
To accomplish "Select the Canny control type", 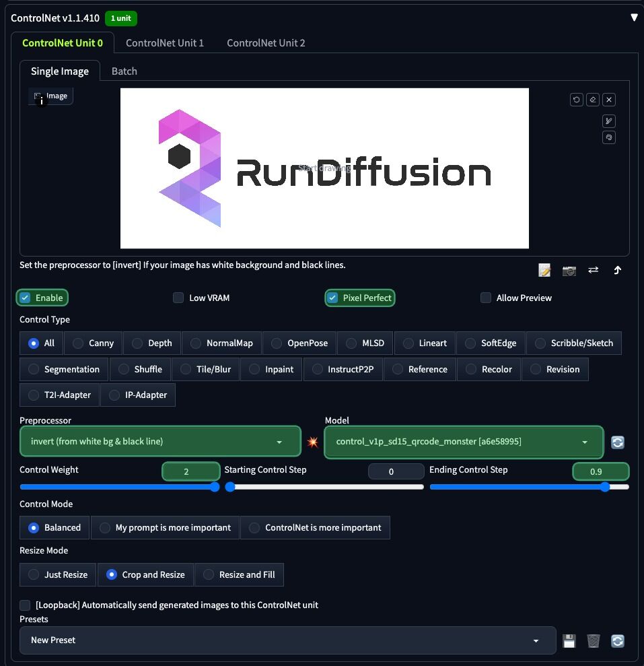I will [x=93, y=343].
